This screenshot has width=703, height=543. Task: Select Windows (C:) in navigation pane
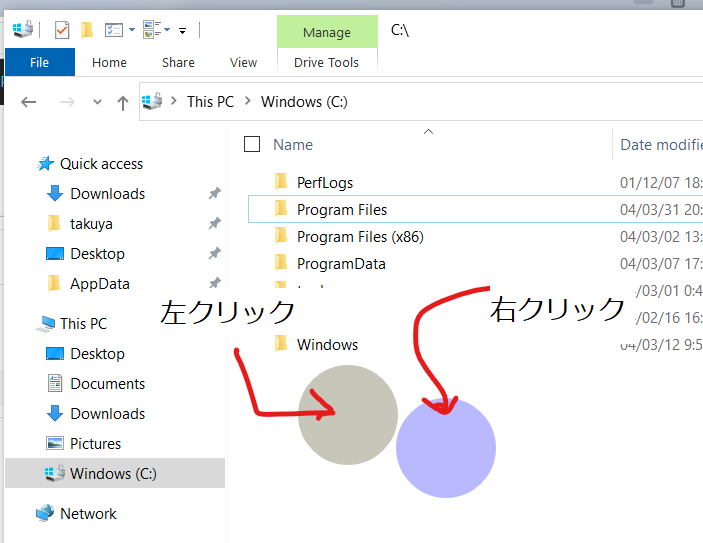115,473
